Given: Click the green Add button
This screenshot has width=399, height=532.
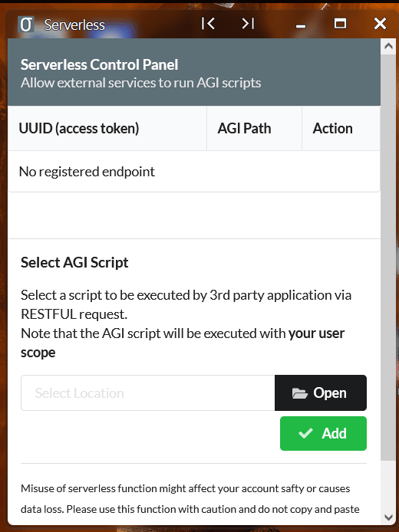Looking at the screenshot, I should 323,434.
